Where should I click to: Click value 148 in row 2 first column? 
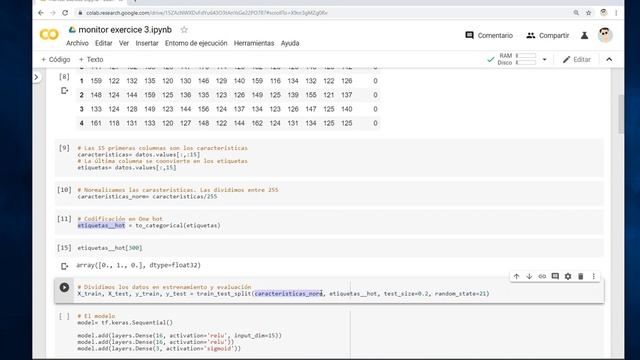[x=96, y=95]
